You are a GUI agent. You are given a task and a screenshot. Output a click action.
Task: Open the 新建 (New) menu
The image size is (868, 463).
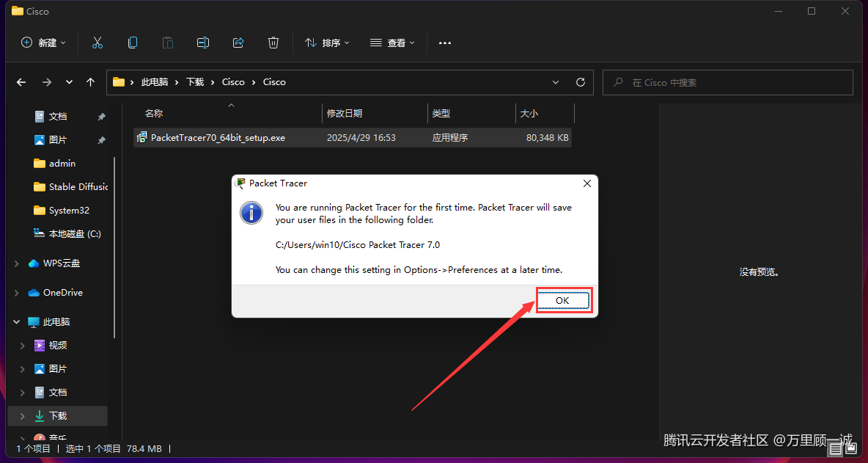[43, 43]
